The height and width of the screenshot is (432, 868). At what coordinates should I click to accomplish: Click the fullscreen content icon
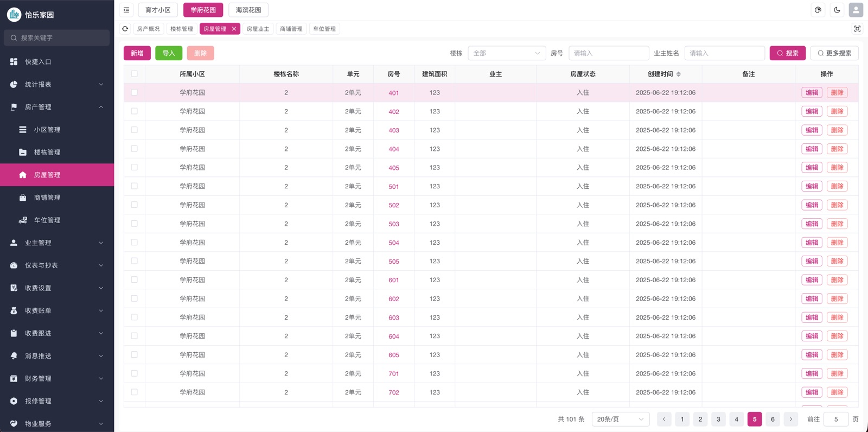[x=857, y=29]
